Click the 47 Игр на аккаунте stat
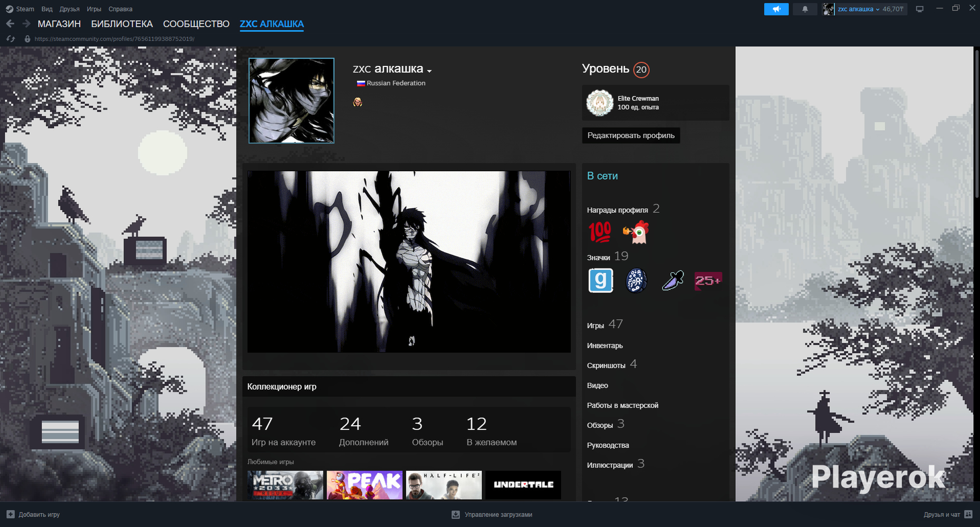The image size is (980, 527). tap(284, 431)
